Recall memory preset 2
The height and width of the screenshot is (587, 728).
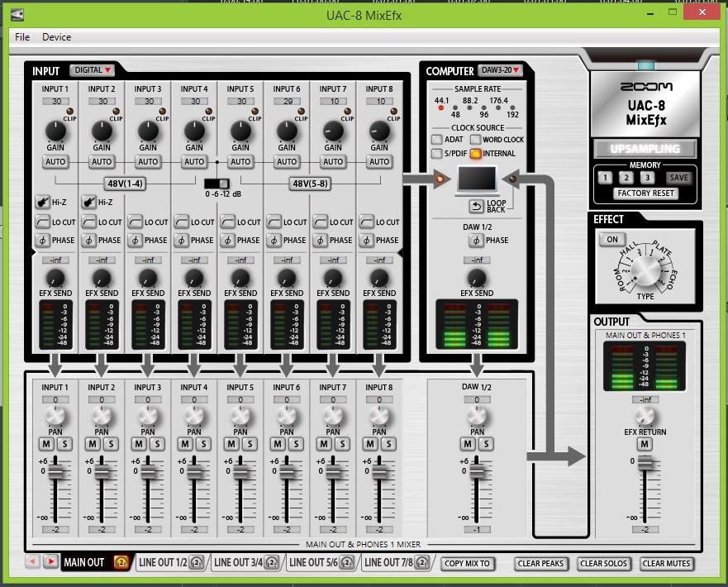click(x=626, y=178)
